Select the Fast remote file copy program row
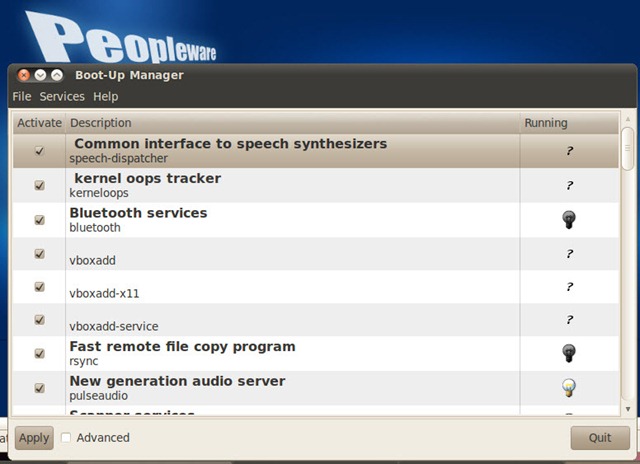This screenshot has height=464, width=640. pos(316,353)
